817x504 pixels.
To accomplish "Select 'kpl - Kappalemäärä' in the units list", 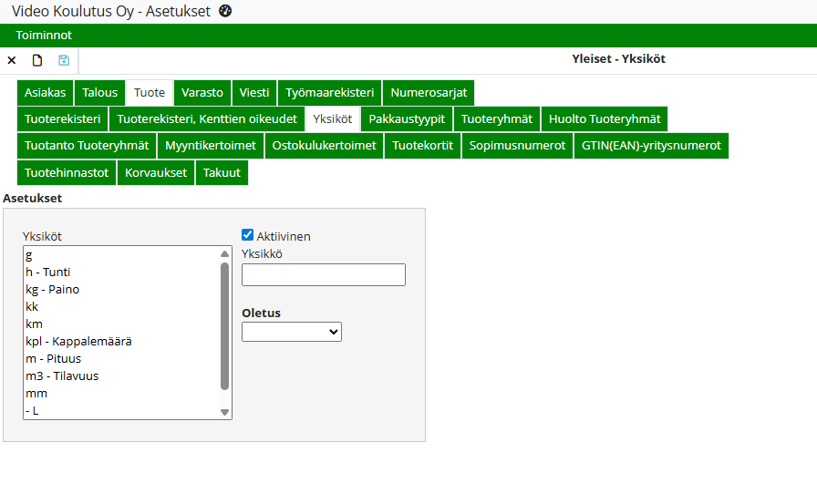I will tap(79, 341).
